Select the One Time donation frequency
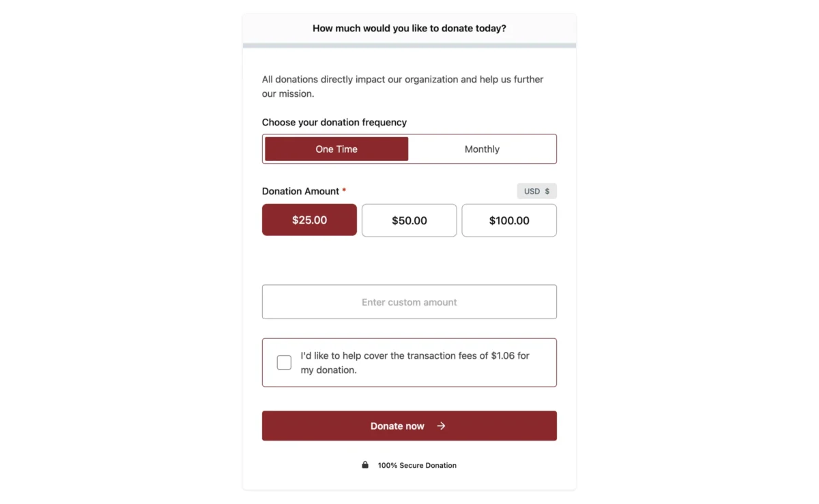Screen dimensions: 819x504 [x=336, y=149]
